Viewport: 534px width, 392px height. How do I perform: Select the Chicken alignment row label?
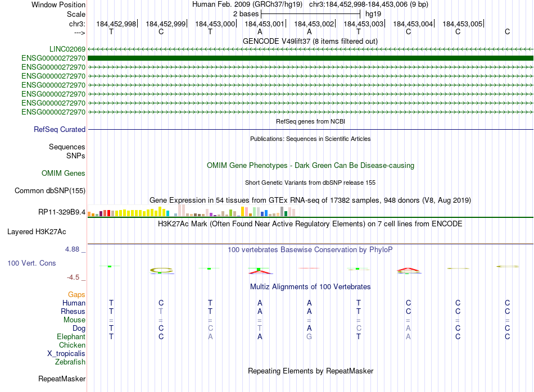coord(72,345)
